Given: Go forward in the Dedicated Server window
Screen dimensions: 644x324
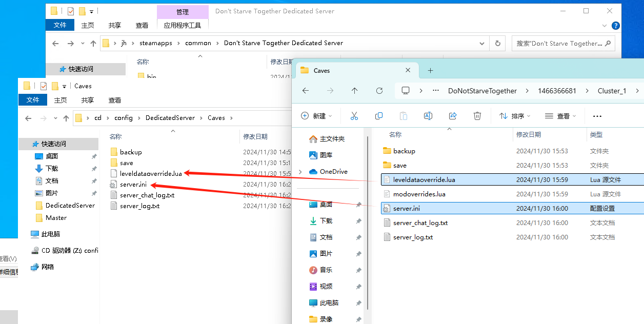Looking at the screenshot, I should 70,44.
